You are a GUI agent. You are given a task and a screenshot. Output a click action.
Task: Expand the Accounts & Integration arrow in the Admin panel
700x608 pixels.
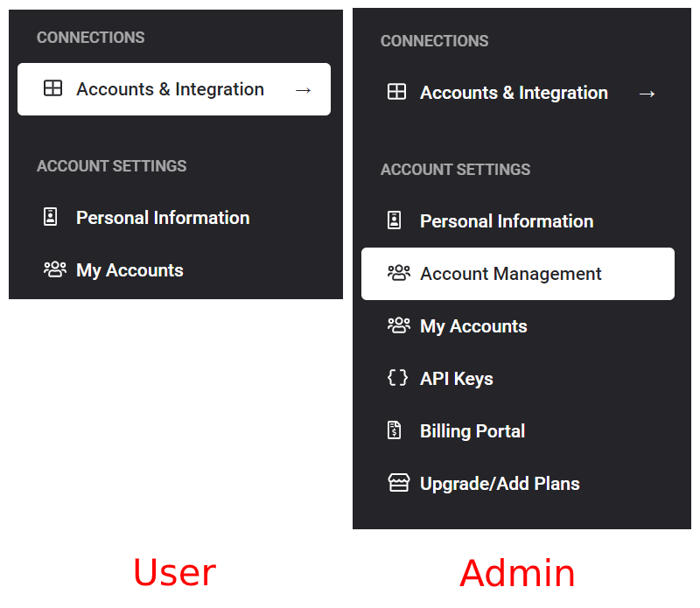(647, 93)
